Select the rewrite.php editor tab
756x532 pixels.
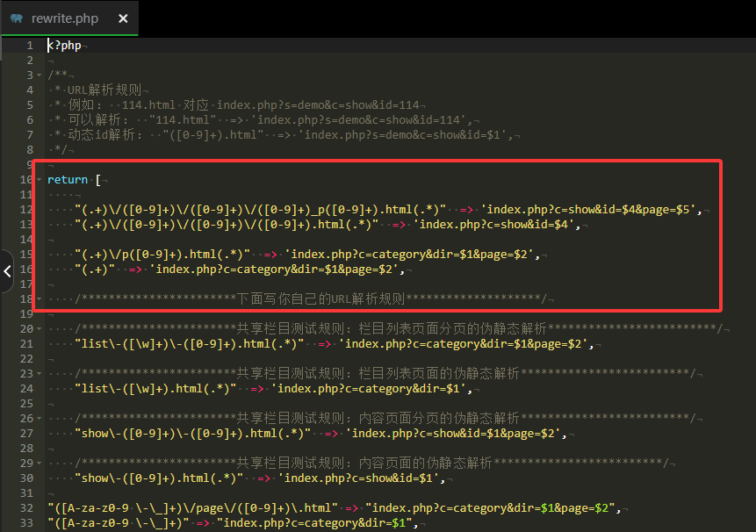pos(69,18)
